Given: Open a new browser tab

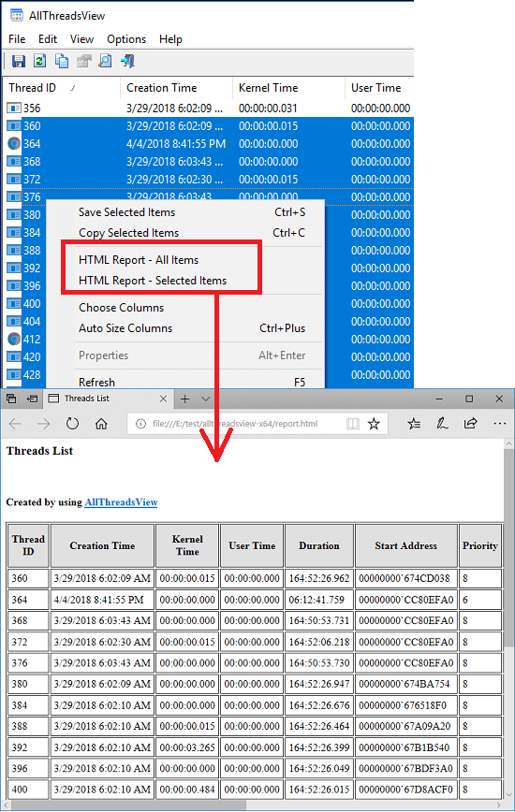Looking at the screenshot, I should (x=185, y=399).
